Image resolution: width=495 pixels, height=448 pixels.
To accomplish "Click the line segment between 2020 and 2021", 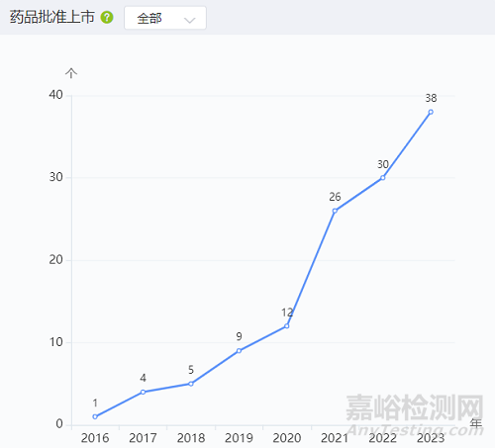I will [311, 268].
